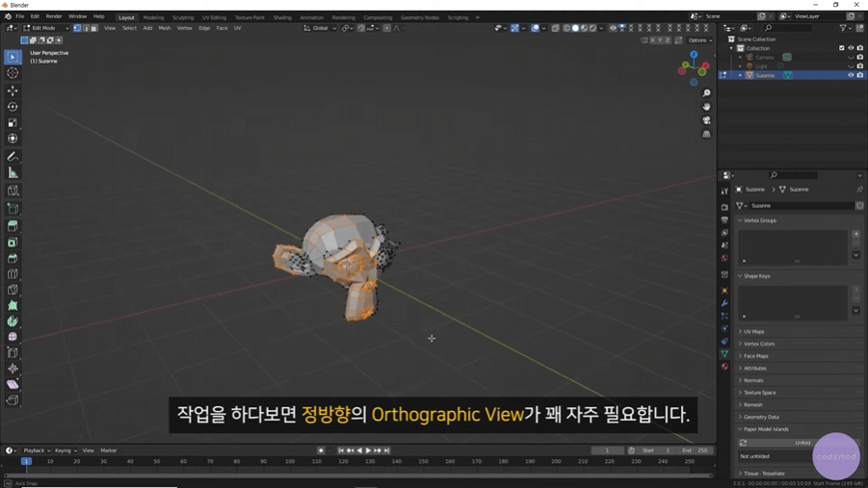Open Material properties tab icon
The width and height of the screenshot is (868, 488).
click(724, 367)
